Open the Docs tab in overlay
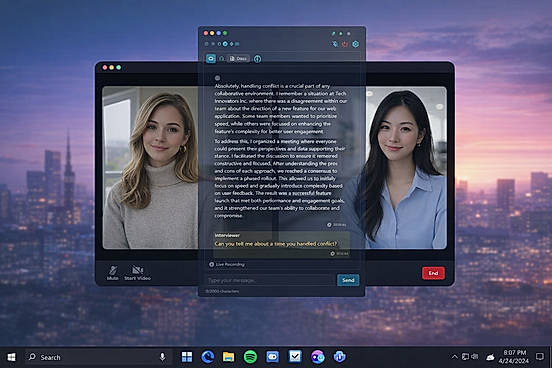 coord(238,59)
